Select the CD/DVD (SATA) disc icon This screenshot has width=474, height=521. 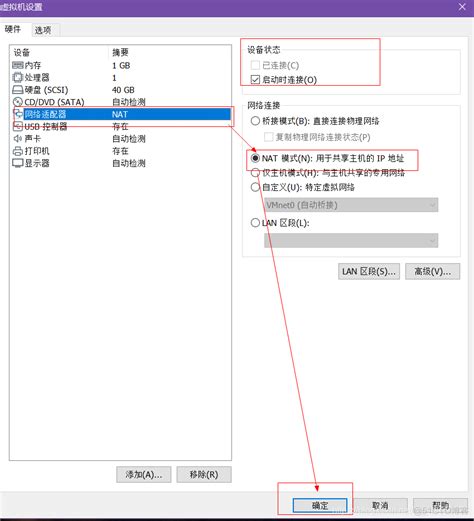pos(18,102)
